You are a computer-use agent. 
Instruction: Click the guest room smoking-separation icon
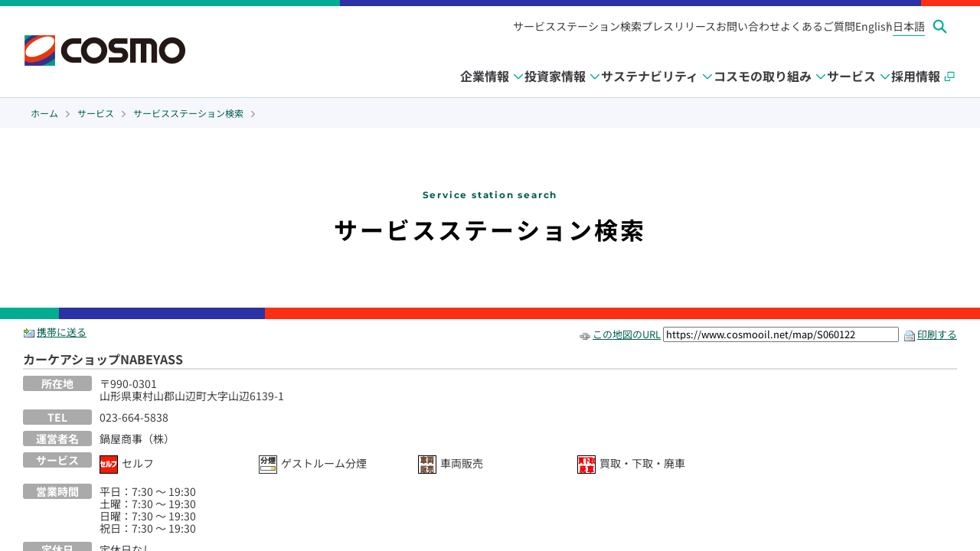click(x=268, y=465)
